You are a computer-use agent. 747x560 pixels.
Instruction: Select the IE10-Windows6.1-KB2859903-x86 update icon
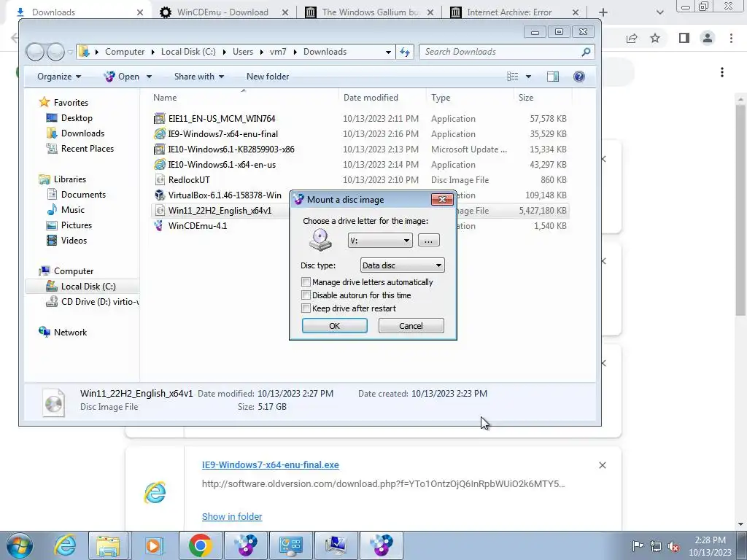click(x=160, y=149)
